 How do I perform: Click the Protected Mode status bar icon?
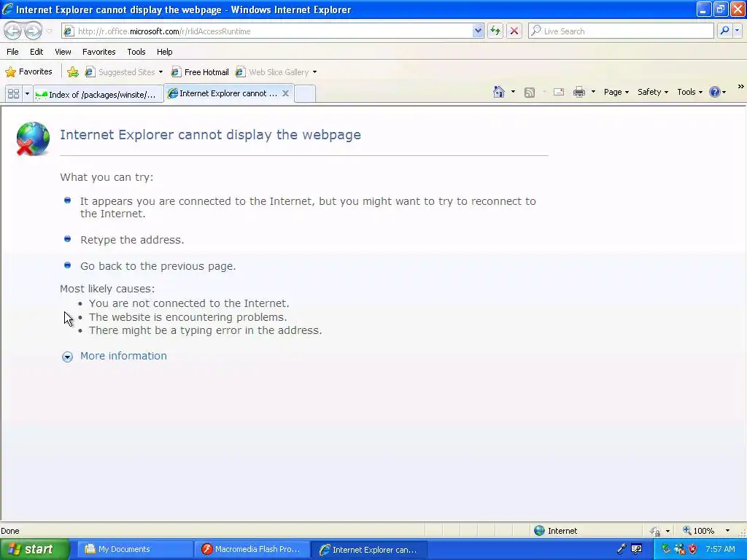pyautogui.click(x=656, y=531)
